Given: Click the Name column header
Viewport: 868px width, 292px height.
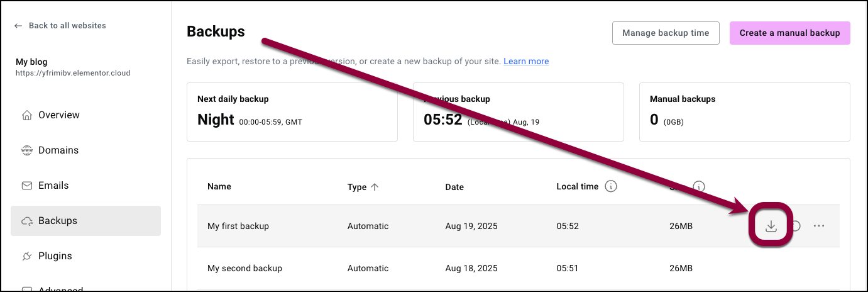Looking at the screenshot, I should 219,186.
